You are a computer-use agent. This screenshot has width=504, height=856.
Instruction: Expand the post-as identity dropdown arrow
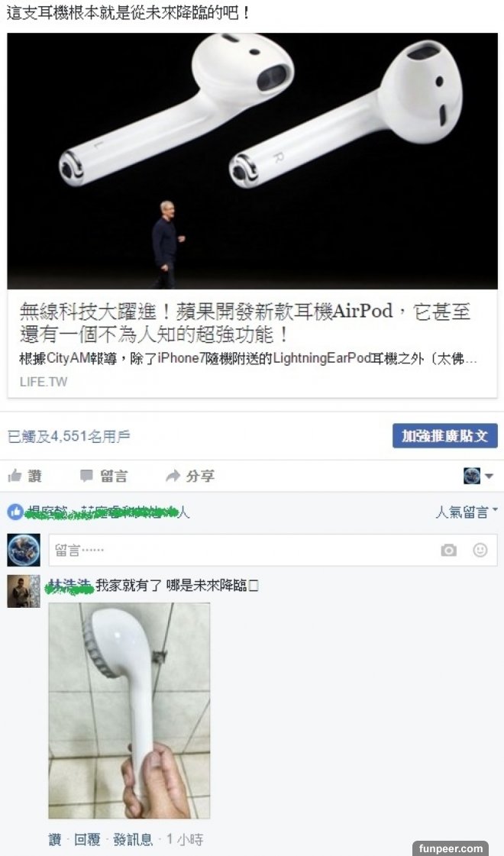tap(489, 476)
